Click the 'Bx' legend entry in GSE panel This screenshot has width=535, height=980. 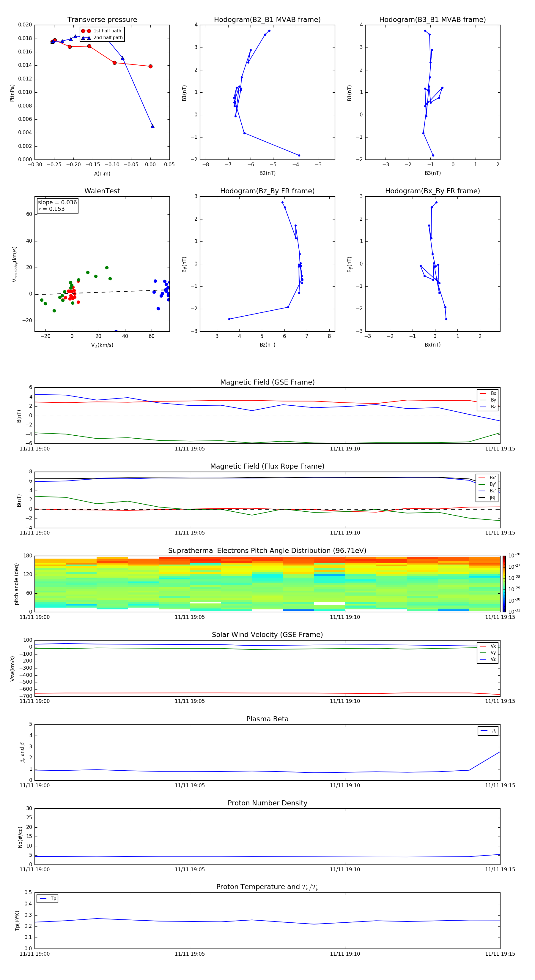[x=488, y=393]
